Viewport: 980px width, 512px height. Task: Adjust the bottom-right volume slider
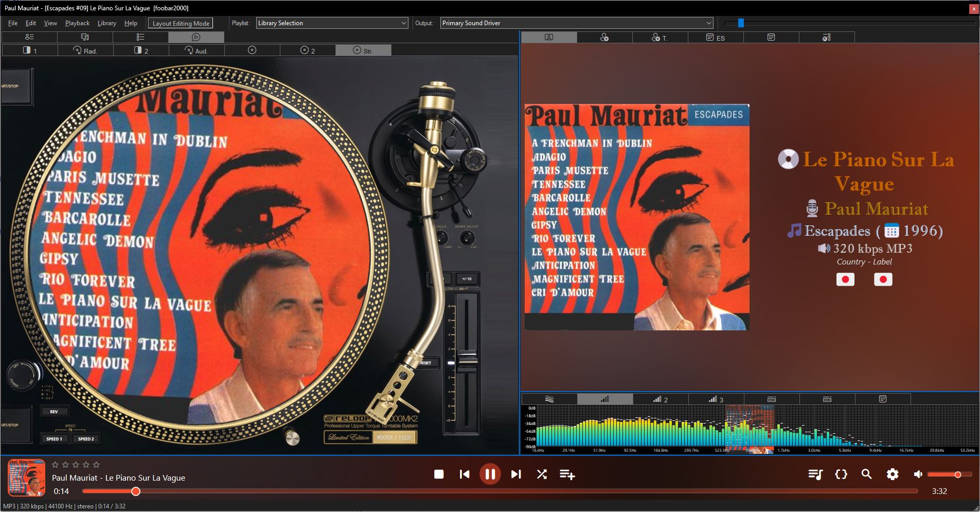[950, 474]
